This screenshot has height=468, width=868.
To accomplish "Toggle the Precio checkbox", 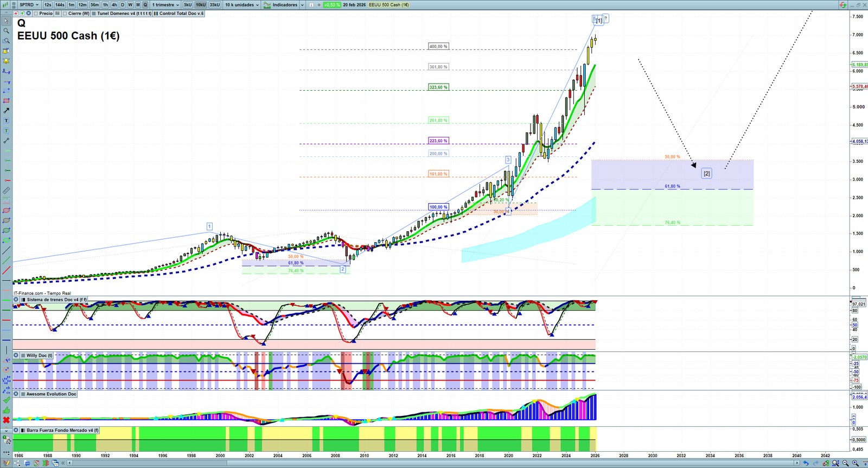I will [x=36, y=14].
